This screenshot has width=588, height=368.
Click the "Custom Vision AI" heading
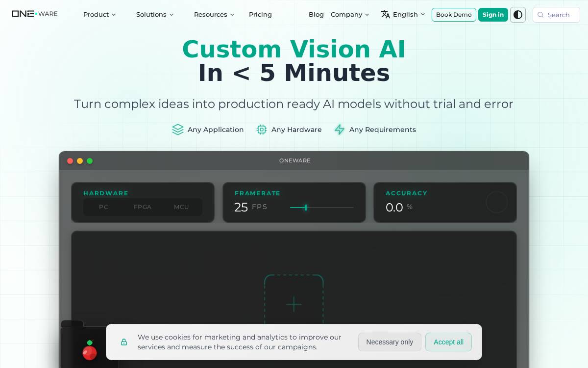(294, 49)
